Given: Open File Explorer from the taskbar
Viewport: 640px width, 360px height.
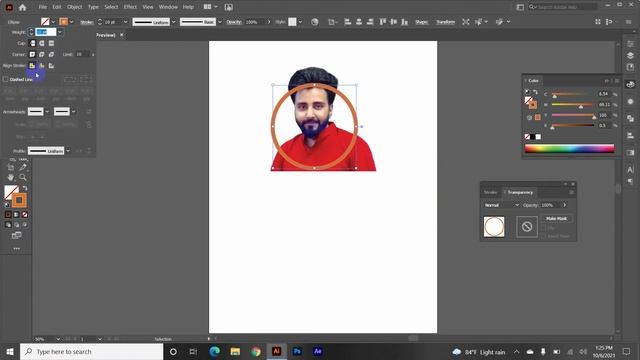Looking at the screenshot, I should (235, 351).
